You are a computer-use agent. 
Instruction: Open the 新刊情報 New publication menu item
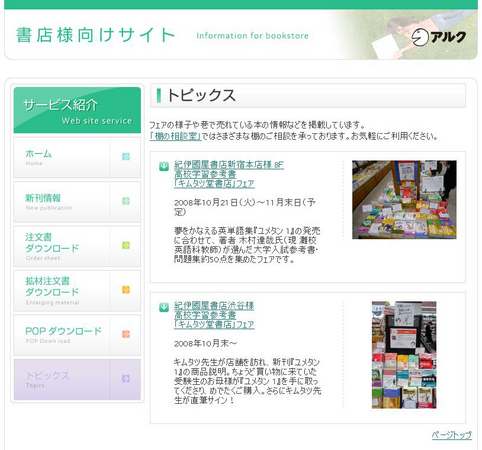(77, 202)
